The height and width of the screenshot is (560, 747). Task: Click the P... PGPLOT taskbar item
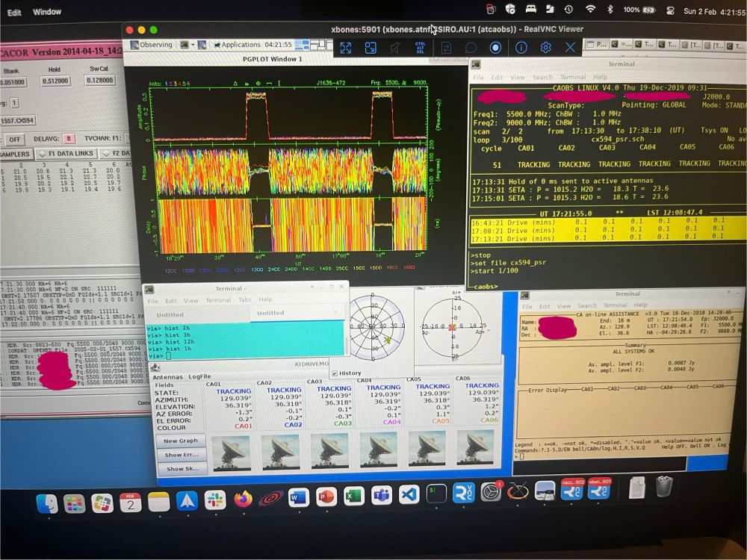point(596,46)
